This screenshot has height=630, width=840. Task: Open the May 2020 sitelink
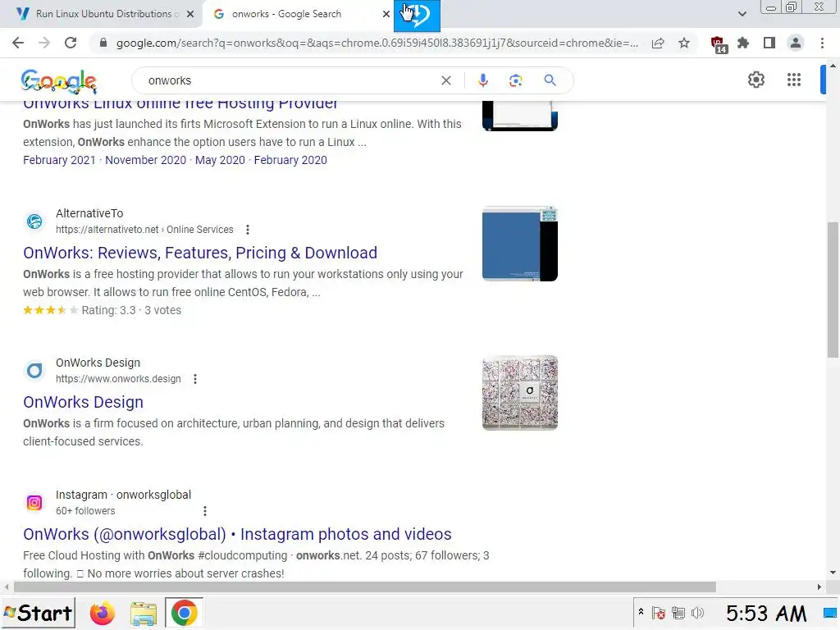pos(220,160)
